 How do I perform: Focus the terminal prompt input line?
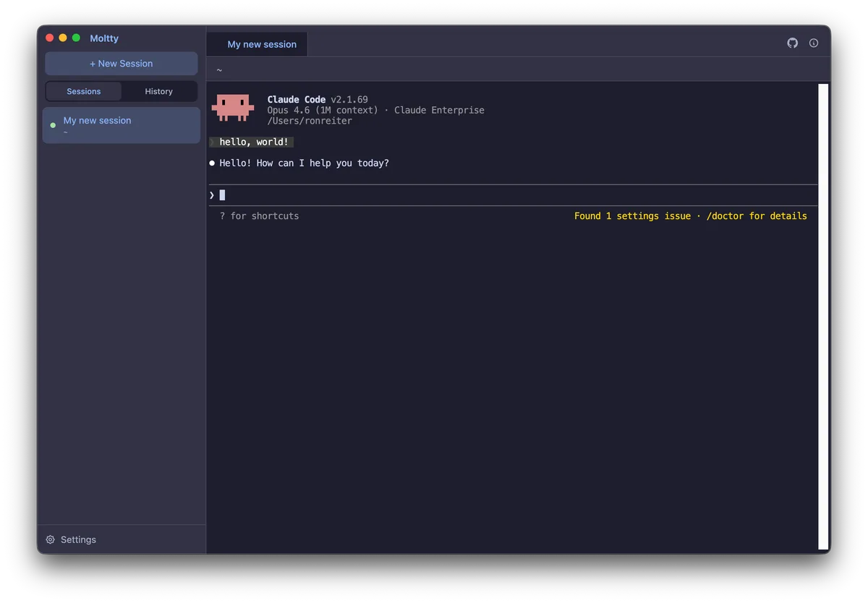(506, 195)
